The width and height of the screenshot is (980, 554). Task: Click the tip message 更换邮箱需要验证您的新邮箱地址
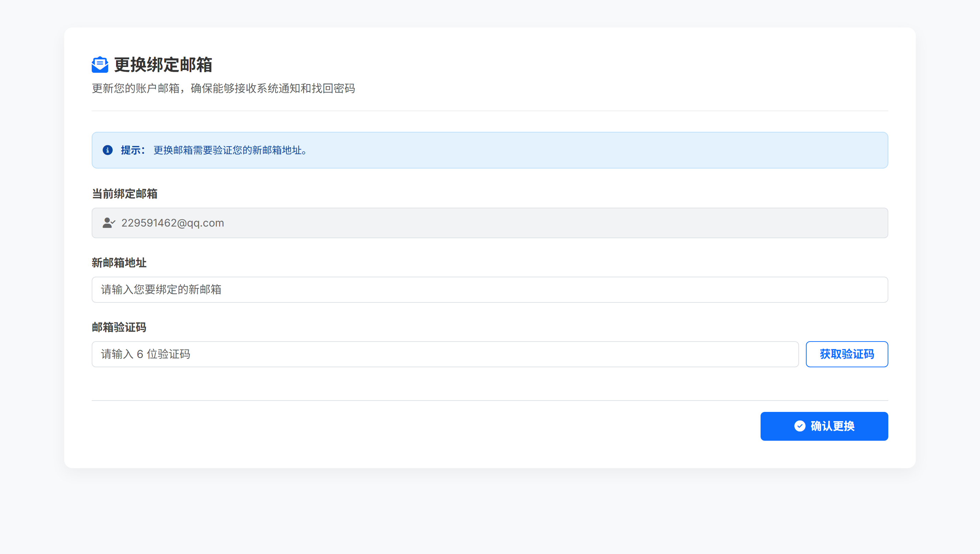tap(230, 150)
